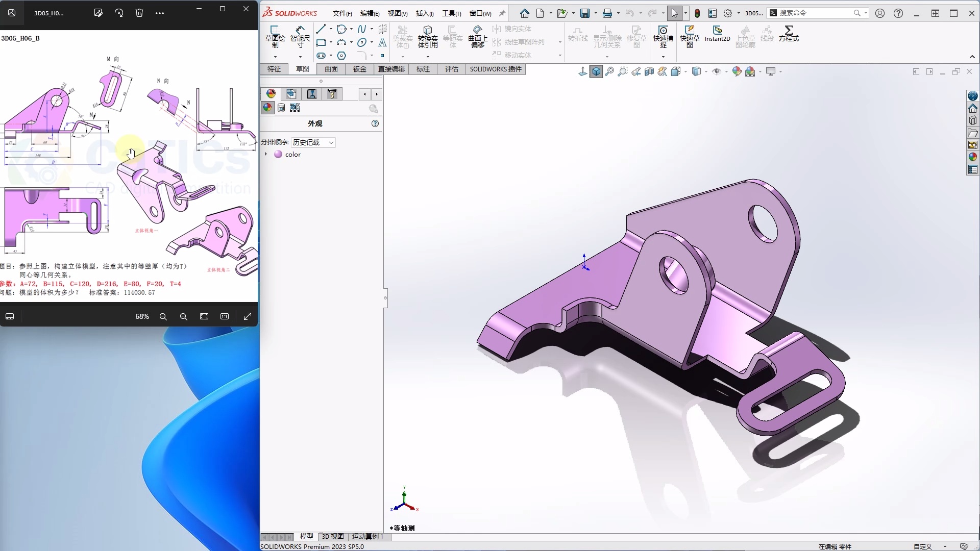Click the purple color swatch beside color
Screen dimensions: 980x551
[x=278, y=154]
